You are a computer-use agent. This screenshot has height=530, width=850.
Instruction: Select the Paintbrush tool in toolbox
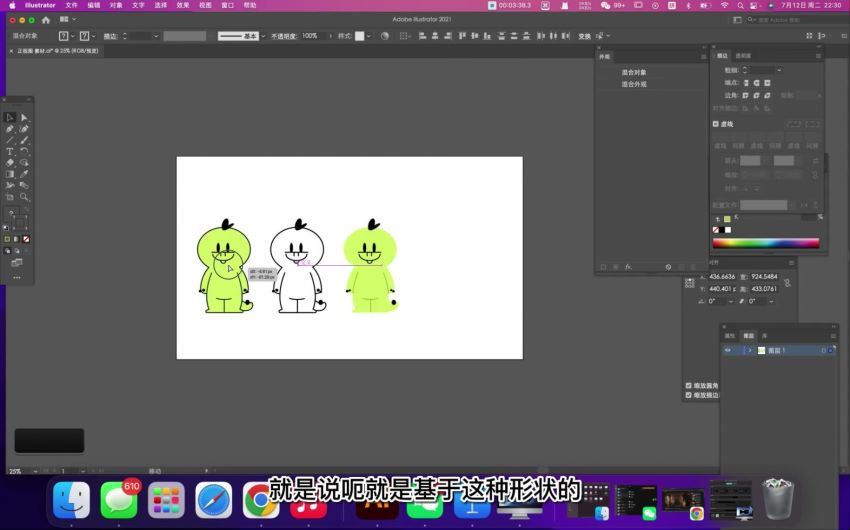(x=24, y=140)
